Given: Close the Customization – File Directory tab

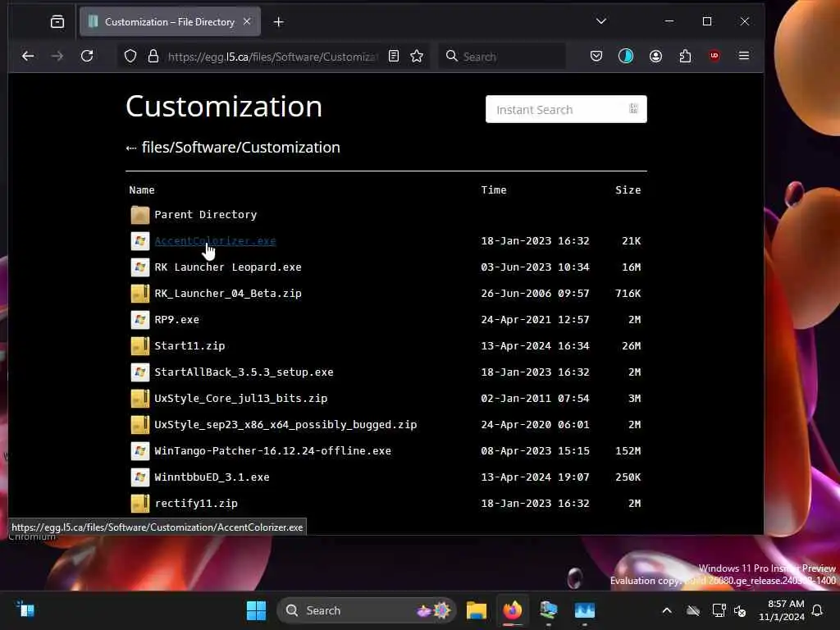Looking at the screenshot, I should pos(247,21).
